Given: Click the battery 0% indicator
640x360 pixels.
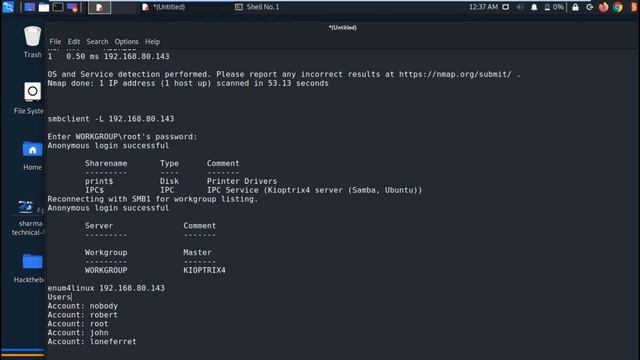Looking at the screenshot, I should [554, 7].
